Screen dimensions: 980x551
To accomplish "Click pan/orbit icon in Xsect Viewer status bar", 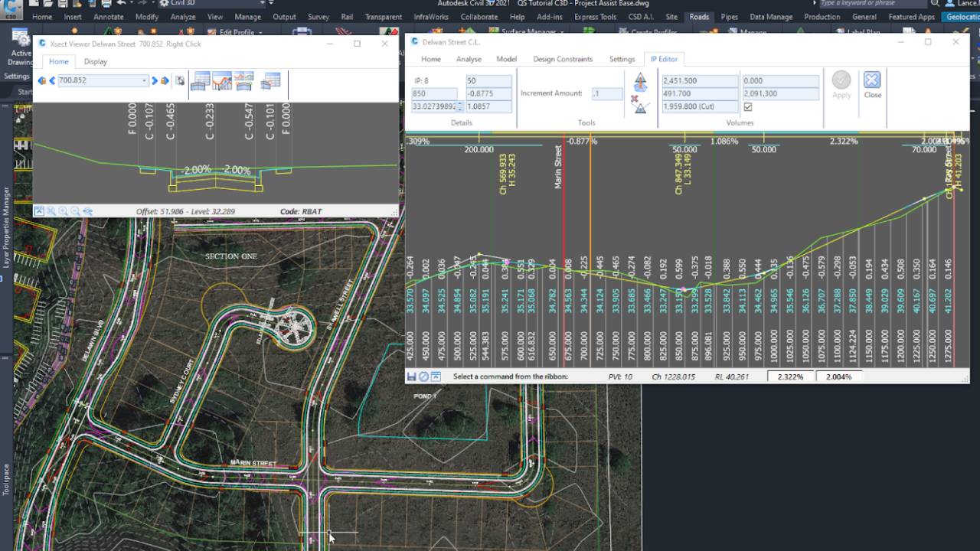I will pos(88,211).
